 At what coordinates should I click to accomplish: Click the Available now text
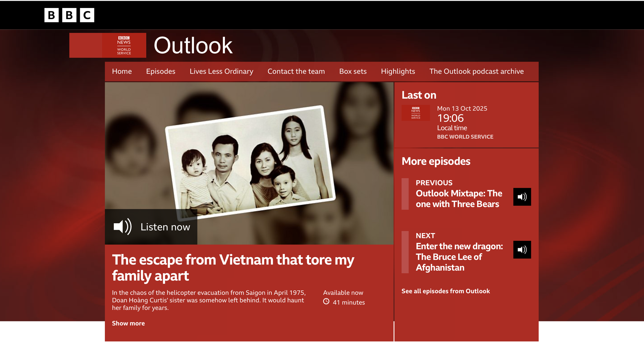[x=343, y=293]
